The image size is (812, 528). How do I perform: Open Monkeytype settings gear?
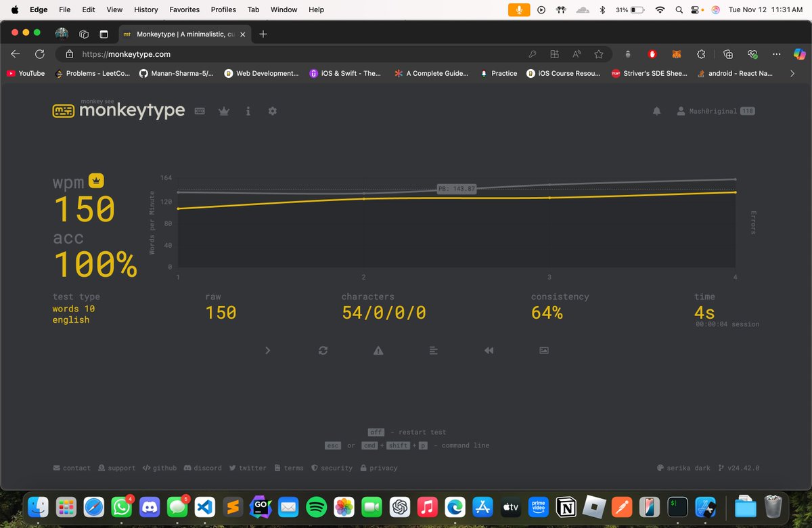point(273,111)
